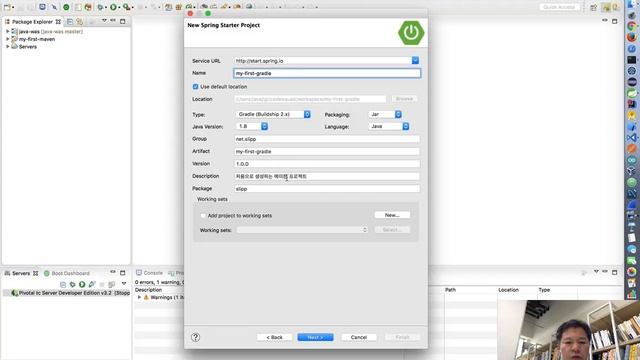Image resolution: width=640 pixels, height=360 pixels.
Task: Click the Back button
Action: click(274, 337)
